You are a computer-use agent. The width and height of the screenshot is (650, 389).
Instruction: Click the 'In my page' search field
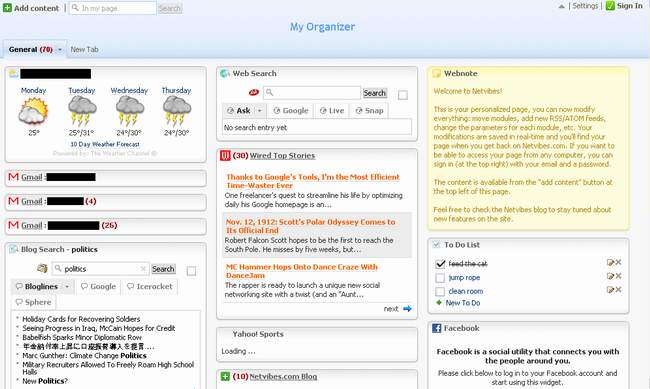(112, 8)
